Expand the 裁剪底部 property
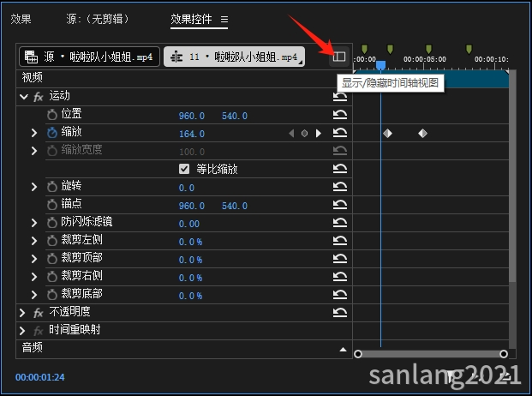 (34, 295)
